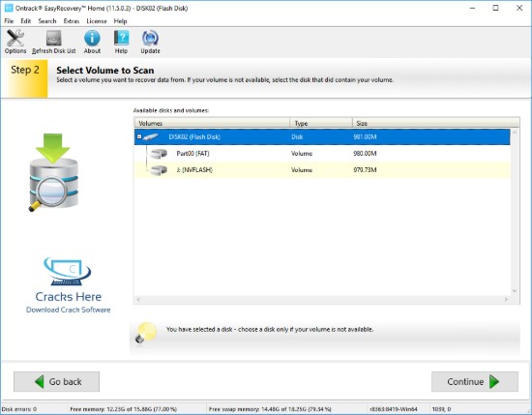Click the green arrow in Go back button

[40, 382]
